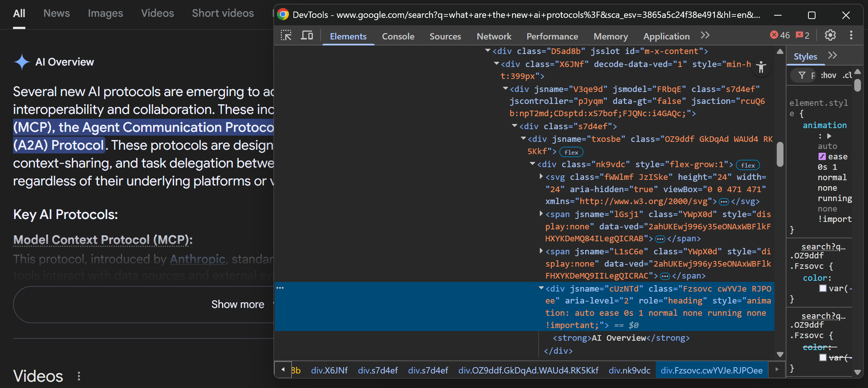This screenshot has height=388, width=868.
Task: Click the Show more button in AI Overview
Action: click(238, 305)
